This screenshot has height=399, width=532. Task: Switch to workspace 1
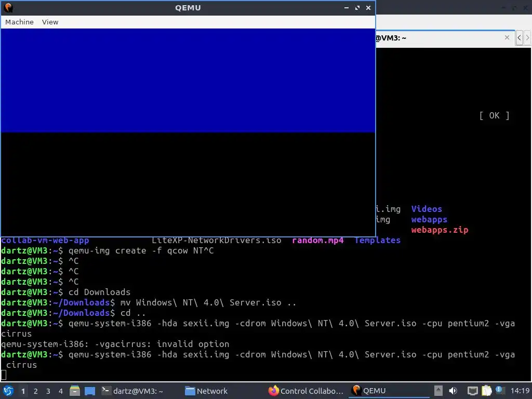[23, 391]
